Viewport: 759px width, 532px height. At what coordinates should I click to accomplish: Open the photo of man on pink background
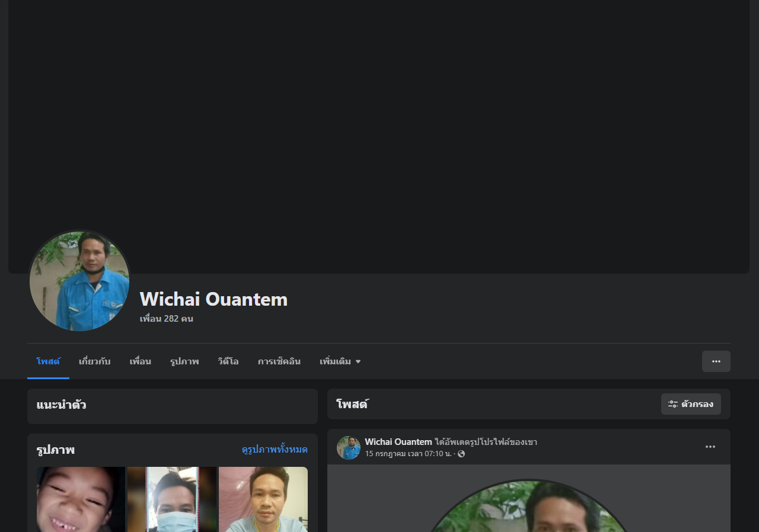[263, 499]
